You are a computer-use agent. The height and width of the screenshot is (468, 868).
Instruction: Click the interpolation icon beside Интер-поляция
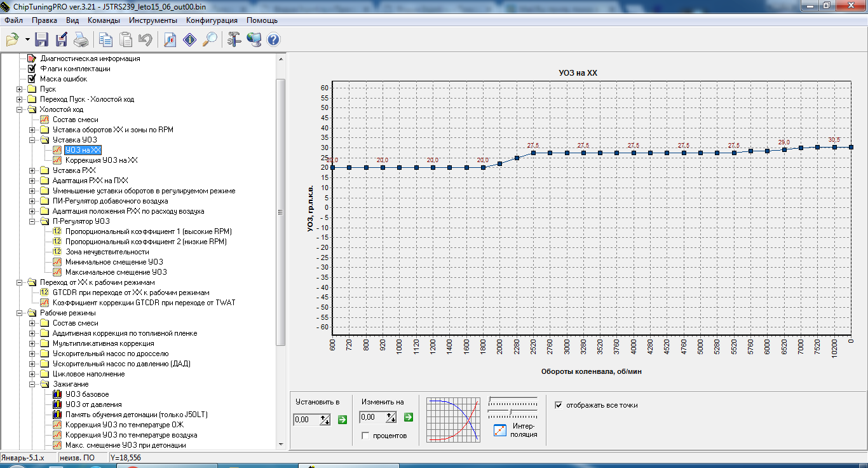click(500, 430)
